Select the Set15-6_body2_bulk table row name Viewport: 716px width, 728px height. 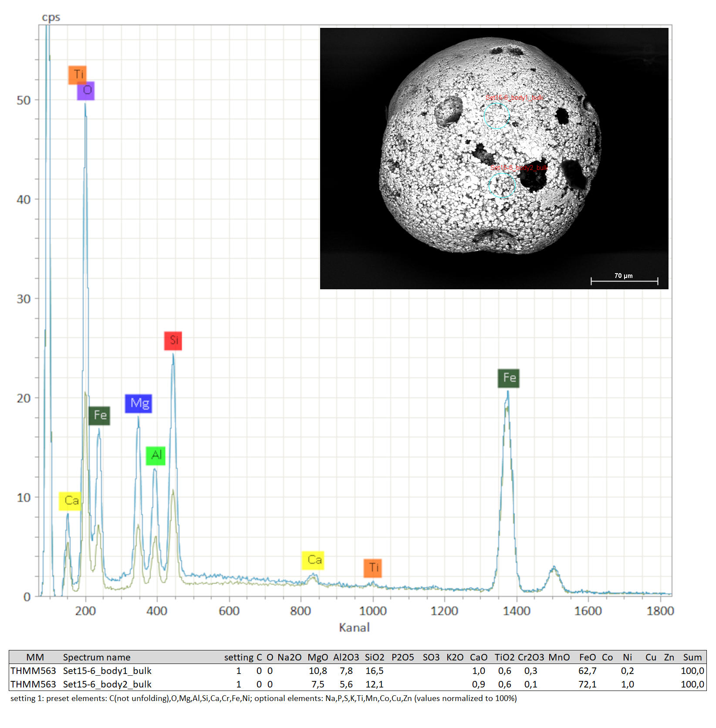(107, 684)
